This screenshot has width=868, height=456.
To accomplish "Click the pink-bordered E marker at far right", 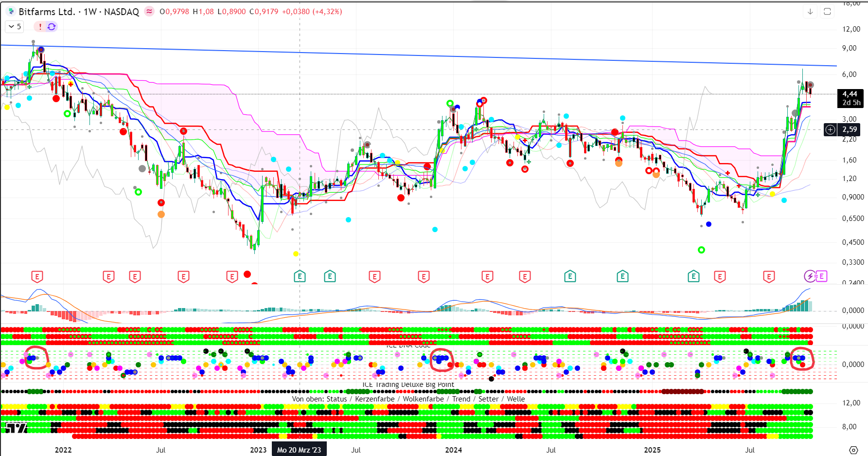I will tap(821, 276).
